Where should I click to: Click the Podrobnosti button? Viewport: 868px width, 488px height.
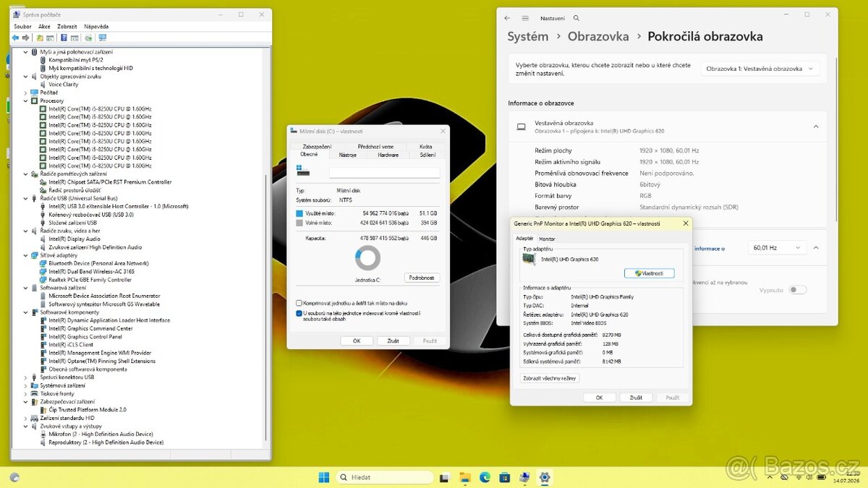click(422, 278)
